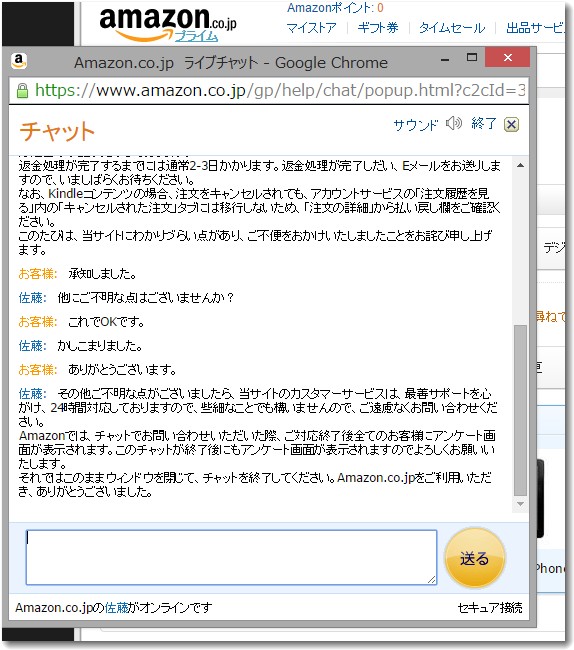Click the URL address bar text
The width and height of the screenshot is (574, 650).
[280, 90]
